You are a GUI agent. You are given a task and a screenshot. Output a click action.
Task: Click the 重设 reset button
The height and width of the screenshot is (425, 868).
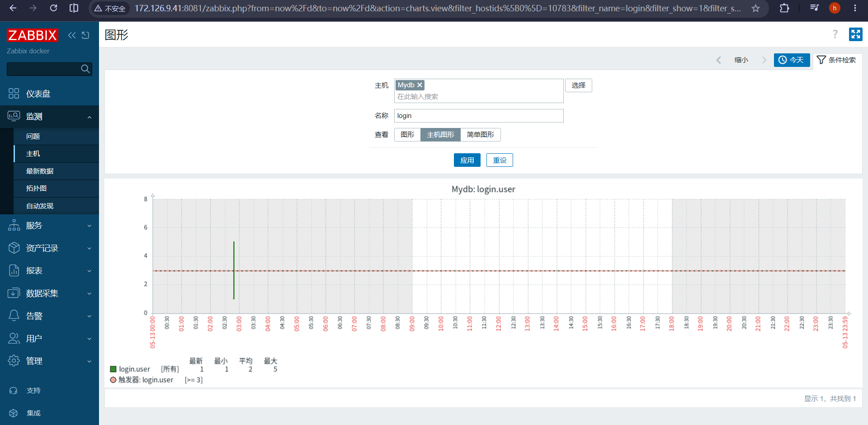[500, 160]
